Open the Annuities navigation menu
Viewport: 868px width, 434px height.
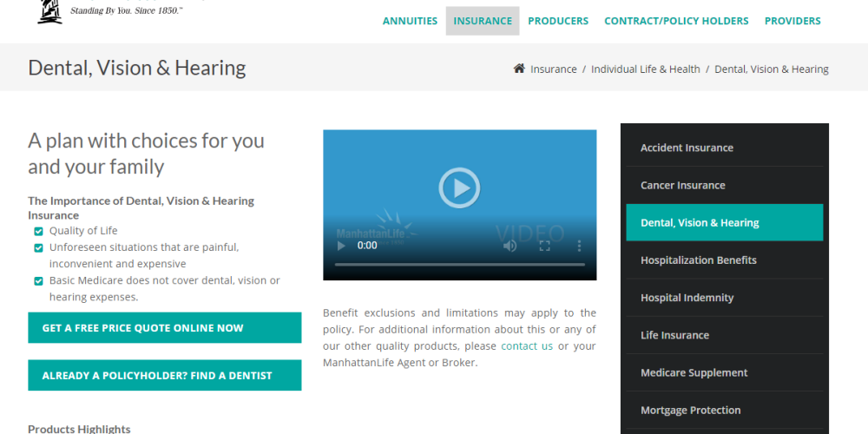pyautogui.click(x=410, y=21)
